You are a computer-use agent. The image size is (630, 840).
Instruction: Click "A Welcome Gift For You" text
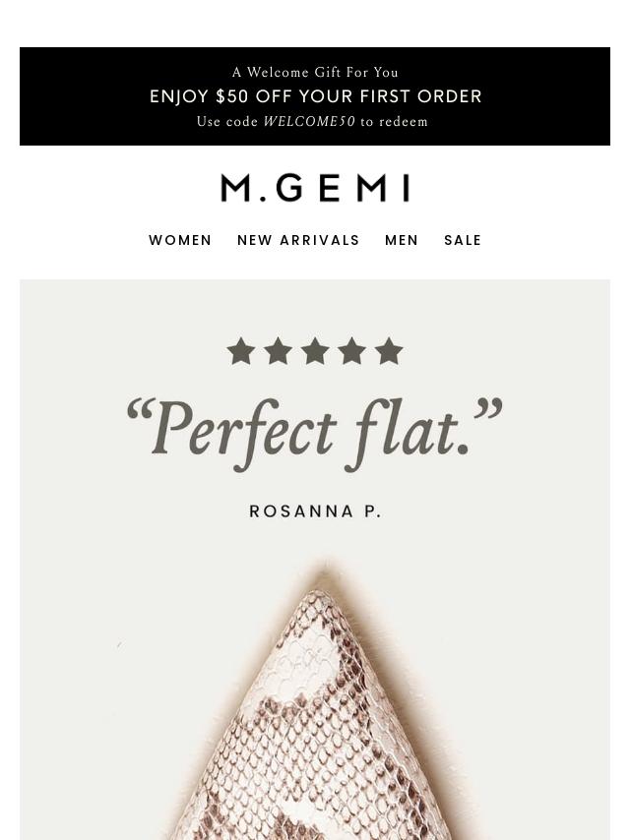(x=315, y=73)
